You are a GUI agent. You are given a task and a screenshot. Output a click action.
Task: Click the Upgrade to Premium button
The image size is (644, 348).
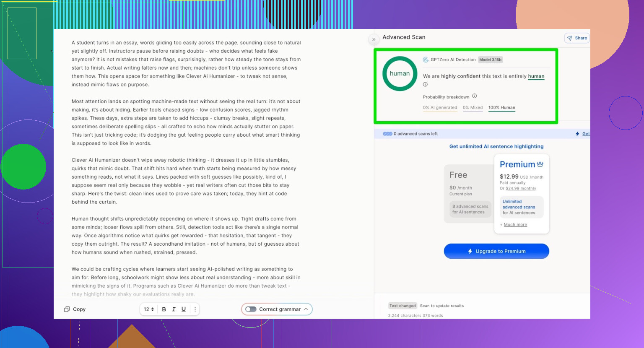496,252
